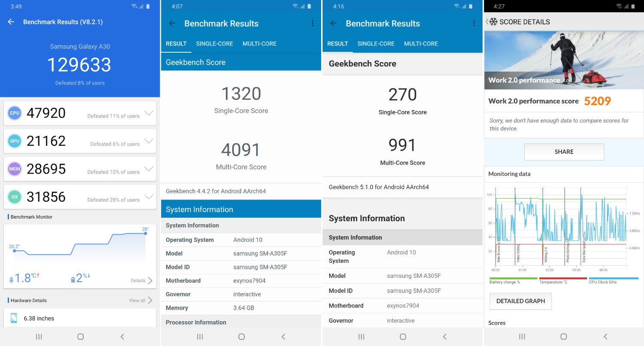644x346 pixels.
Task: Tap Motherboard exynos7904 row in Geekbench 4.4.2
Action: coord(241,280)
